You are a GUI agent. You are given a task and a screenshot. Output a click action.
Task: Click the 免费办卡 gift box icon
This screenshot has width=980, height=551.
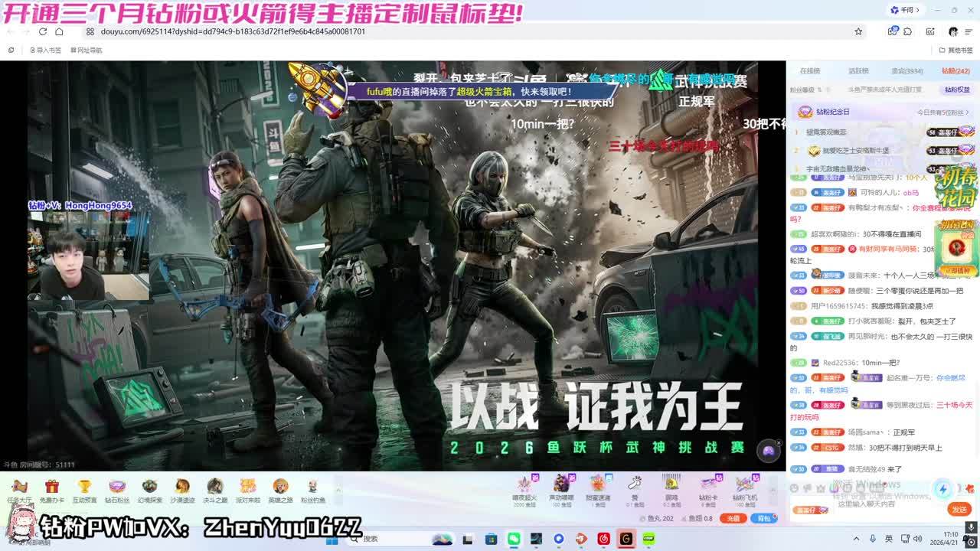[51, 488]
